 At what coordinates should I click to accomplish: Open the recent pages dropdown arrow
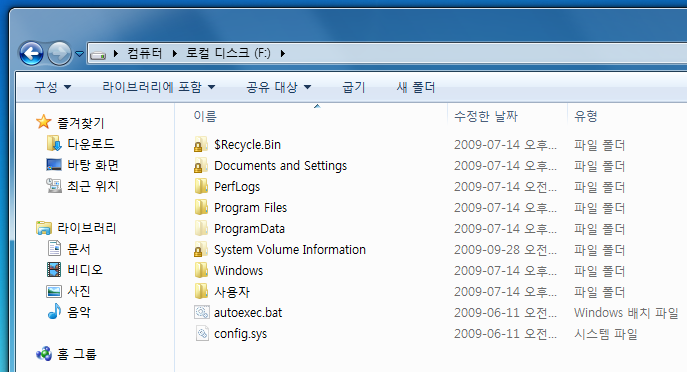pyautogui.click(x=79, y=54)
